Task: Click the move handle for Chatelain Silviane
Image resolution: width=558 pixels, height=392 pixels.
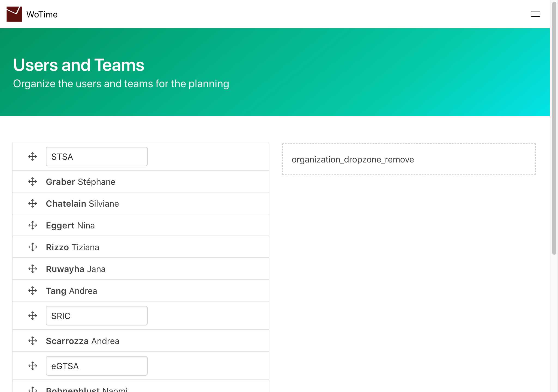Action: tap(33, 203)
